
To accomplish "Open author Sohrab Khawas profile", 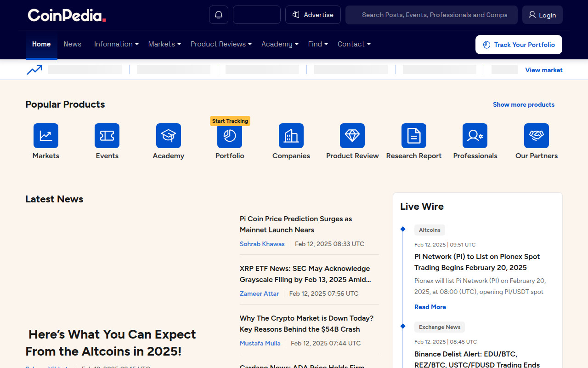I will (262, 244).
